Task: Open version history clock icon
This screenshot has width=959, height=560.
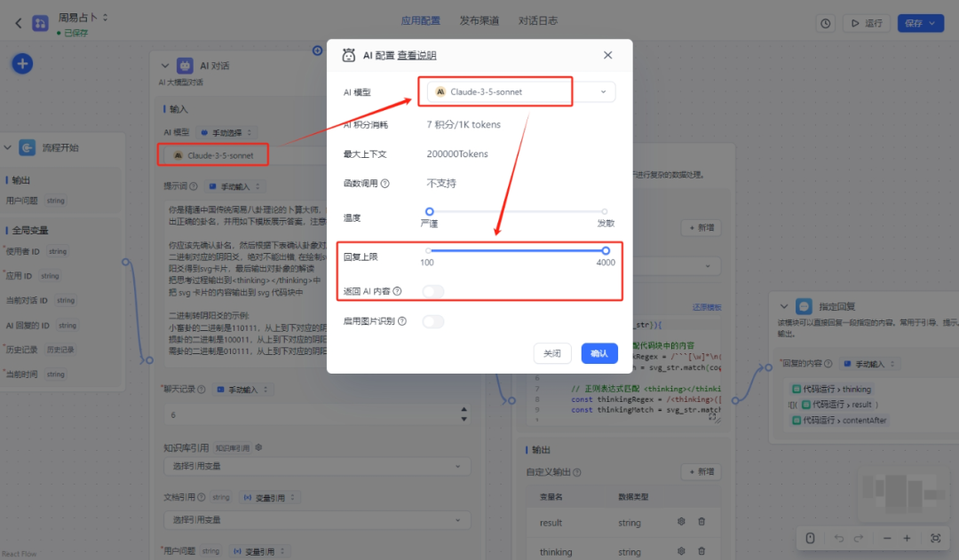Action: tap(826, 23)
